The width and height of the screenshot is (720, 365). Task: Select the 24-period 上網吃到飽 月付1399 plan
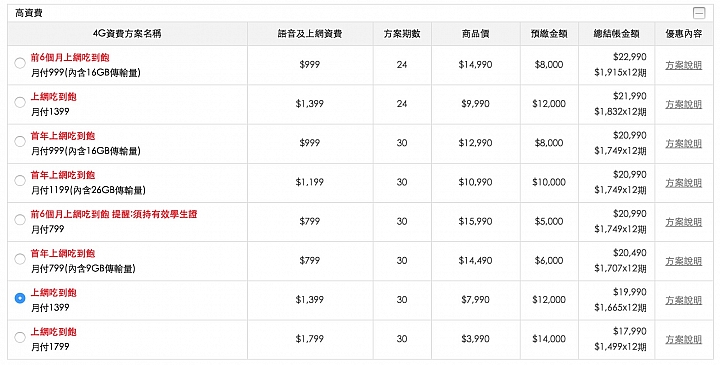coord(20,102)
